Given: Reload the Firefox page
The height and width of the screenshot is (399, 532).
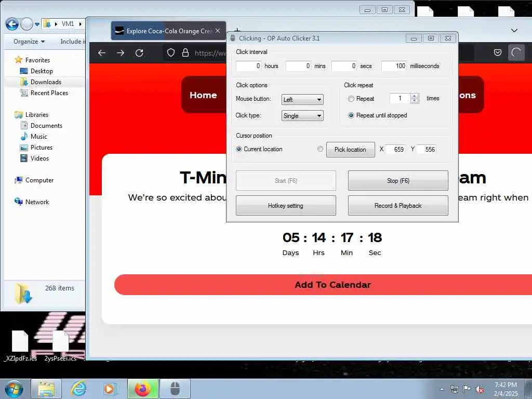Looking at the screenshot, I should (x=139, y=53).
